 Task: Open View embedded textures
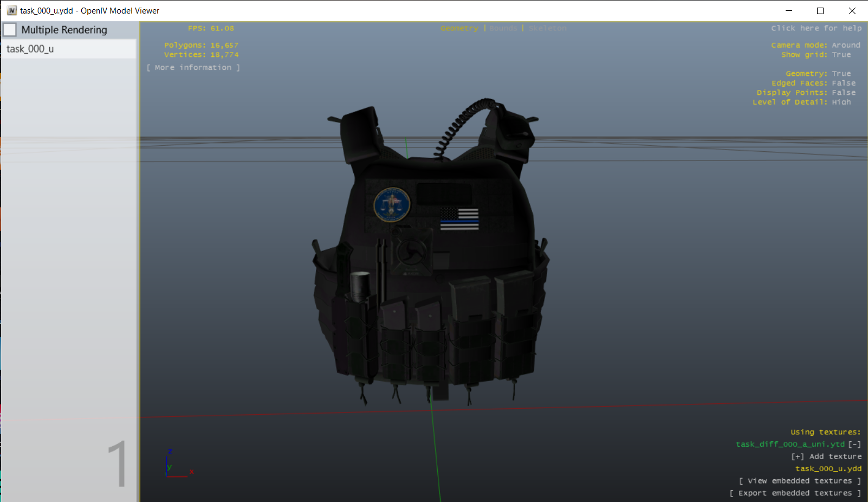click(x=800, y=481)
